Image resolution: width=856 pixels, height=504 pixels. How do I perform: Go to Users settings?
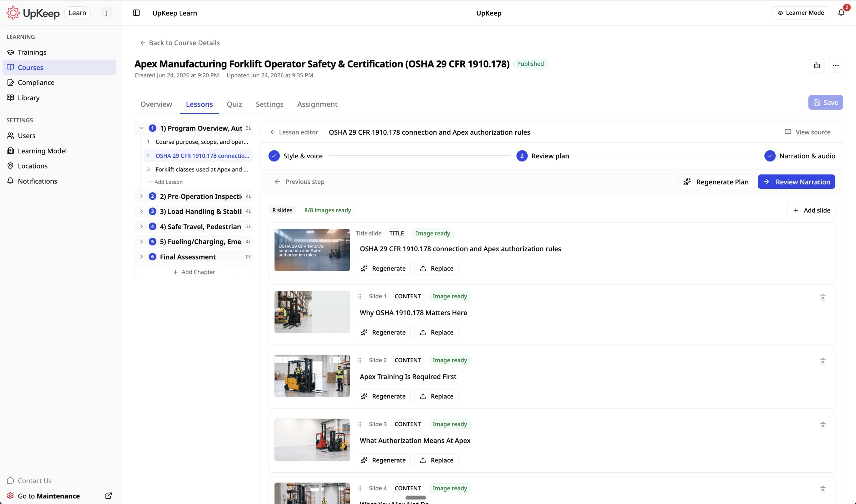(x=59, y=136)
